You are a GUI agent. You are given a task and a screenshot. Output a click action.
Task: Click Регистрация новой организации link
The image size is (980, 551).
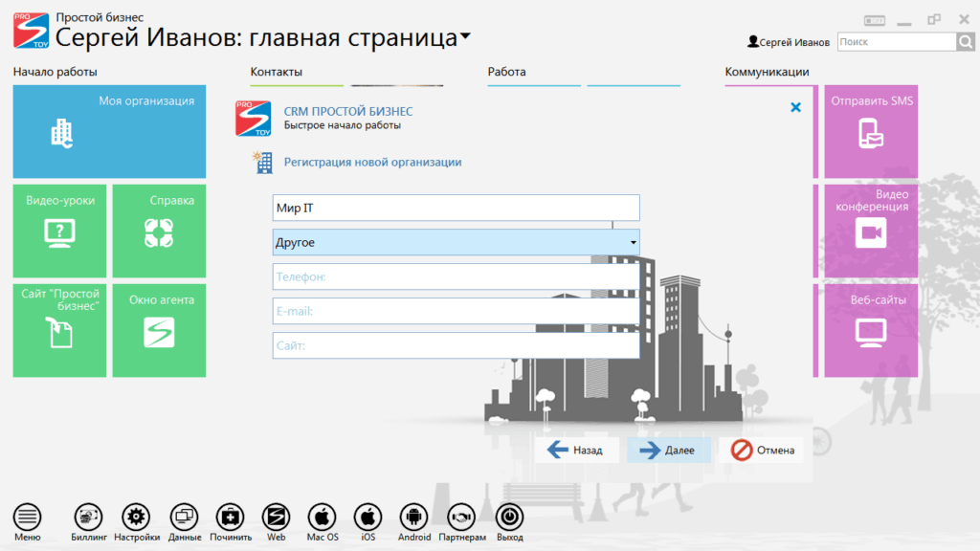(372, 162)
